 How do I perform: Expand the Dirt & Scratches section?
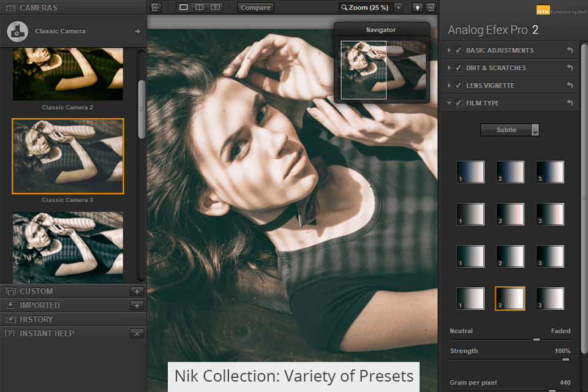tap(449, 68)
